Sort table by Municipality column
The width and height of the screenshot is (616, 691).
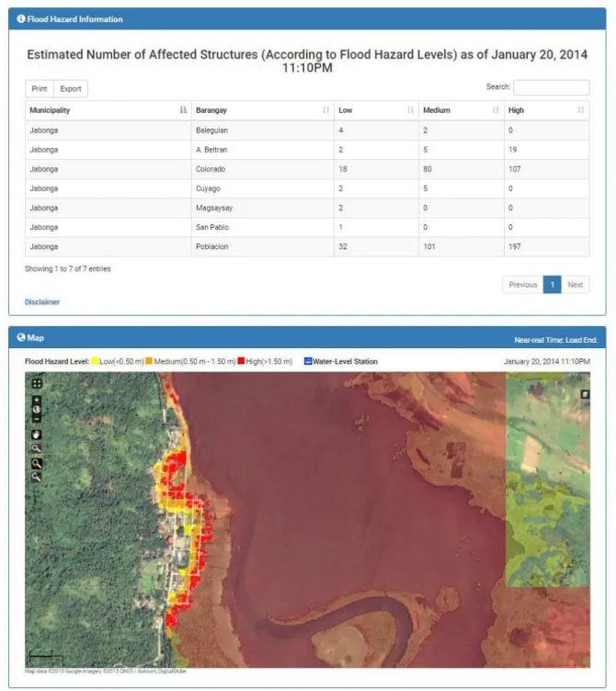[108, 110]
